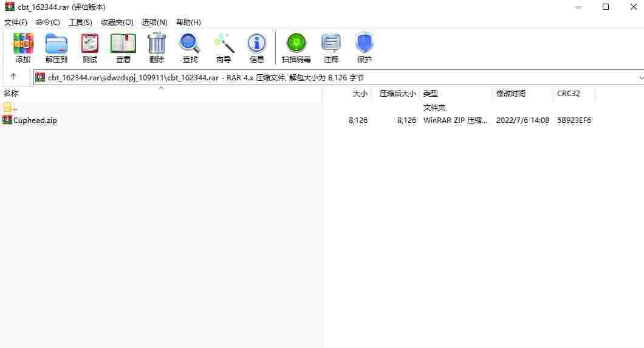Viewport: 644px width, 348px height.
Task: Maximize the WinRAR window
Action: tap(605, 7)
